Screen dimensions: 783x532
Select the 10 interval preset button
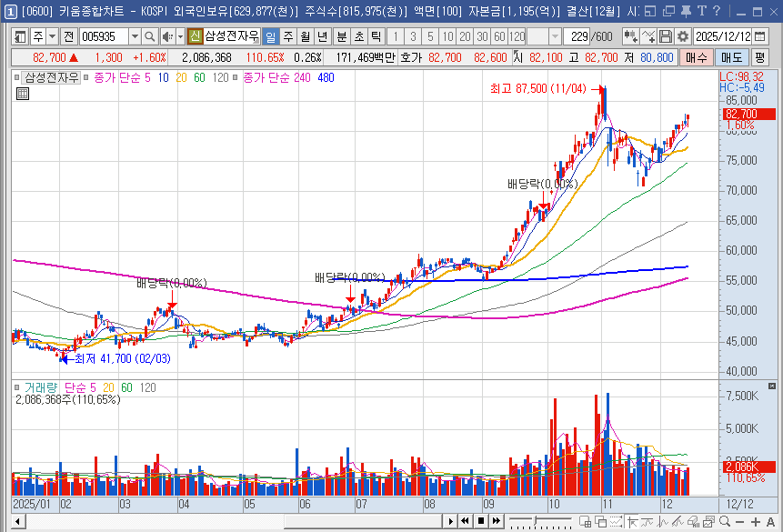pos(448,36)
